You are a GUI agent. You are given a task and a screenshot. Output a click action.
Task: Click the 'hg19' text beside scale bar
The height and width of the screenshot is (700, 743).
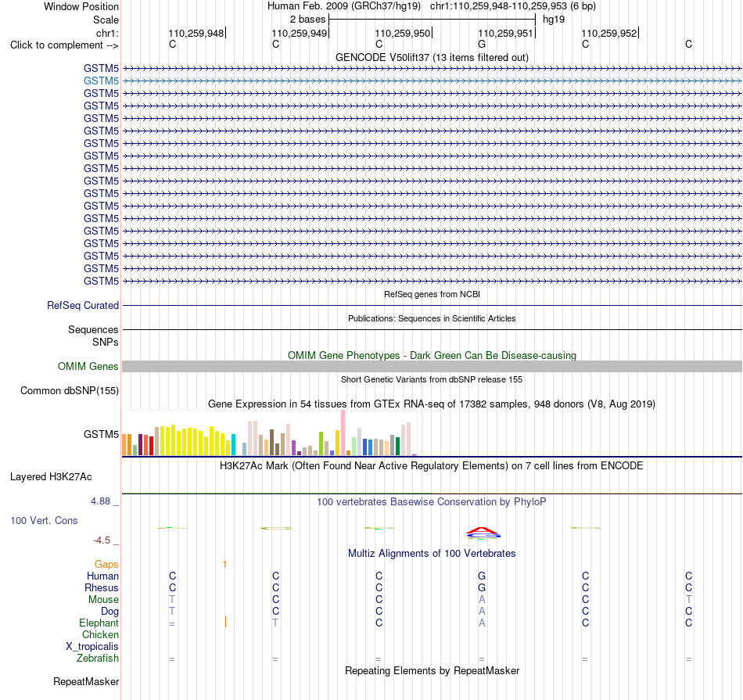pos(554,20)
